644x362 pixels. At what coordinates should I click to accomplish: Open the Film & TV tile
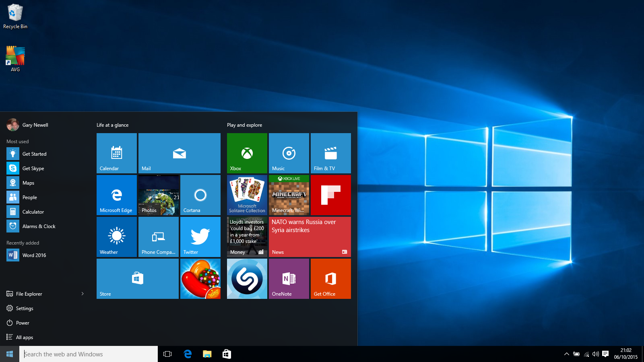[x=331, y=153]
